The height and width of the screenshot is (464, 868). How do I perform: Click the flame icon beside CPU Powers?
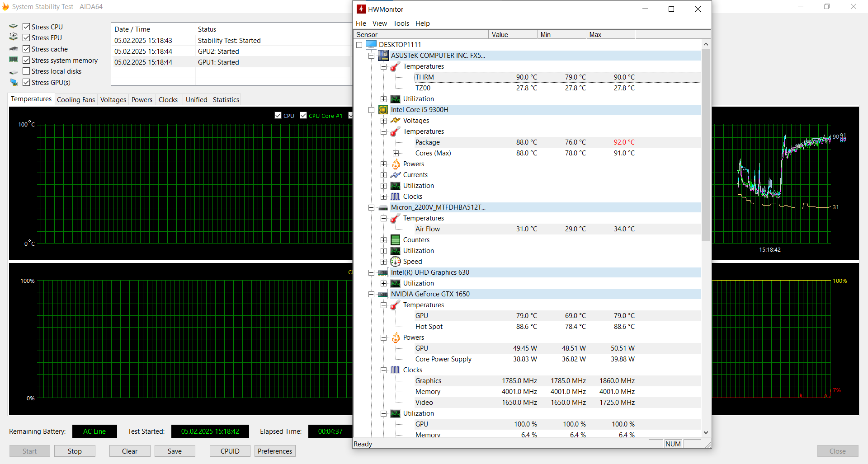click(396, 164)
